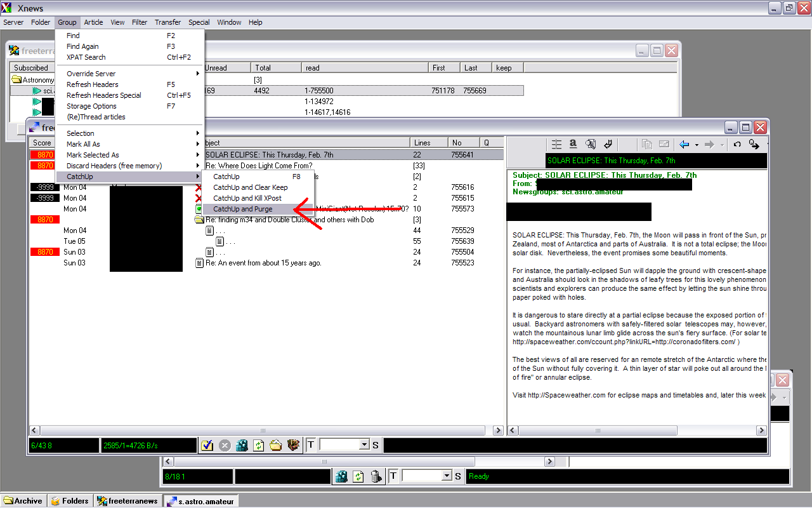Open dropdown arrow next to back button
812x508 pixels.
click(697, 145)
